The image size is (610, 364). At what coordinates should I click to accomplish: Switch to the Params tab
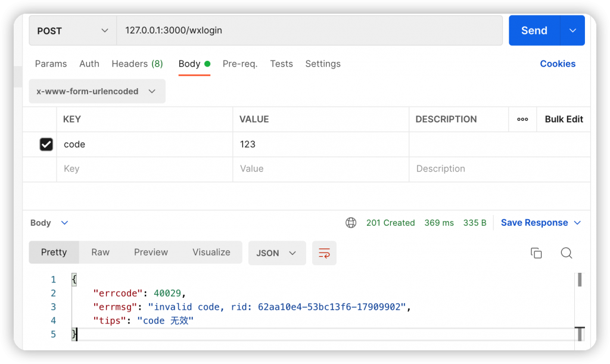[51, 64]
